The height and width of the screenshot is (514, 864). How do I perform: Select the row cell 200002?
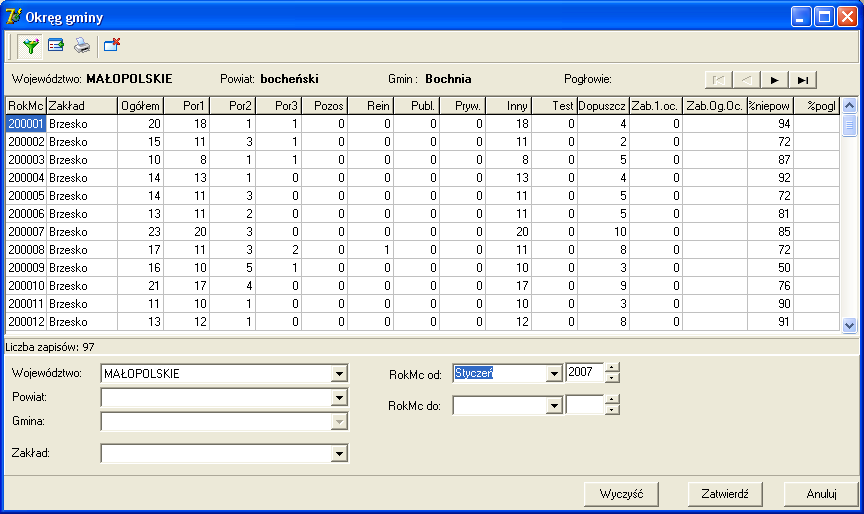tap(25, 142)
